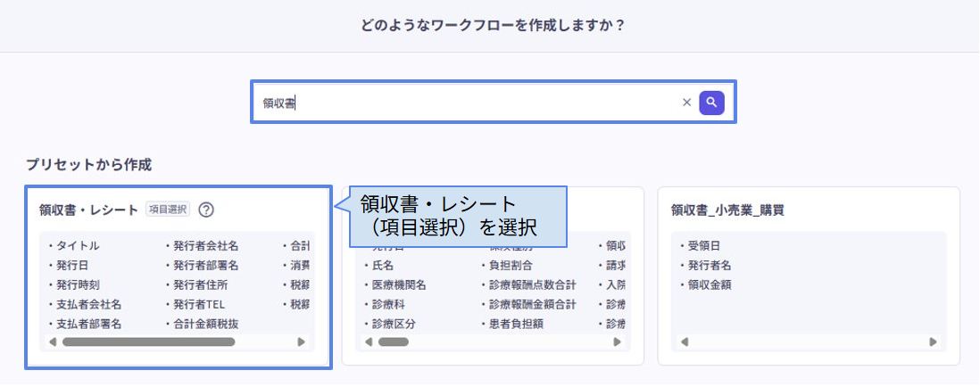Image resolution: width=980 pixels, height=387 pixels.
Task: Select 医療機関名 in the middle card
Action: 398,284
